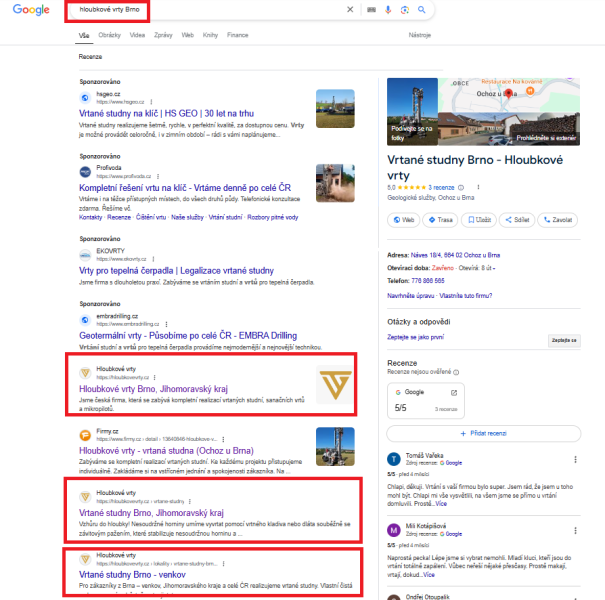This screenshot has width=605, height=600.
Task: Click the Uložit save button
Action: [x=479, y=220]
